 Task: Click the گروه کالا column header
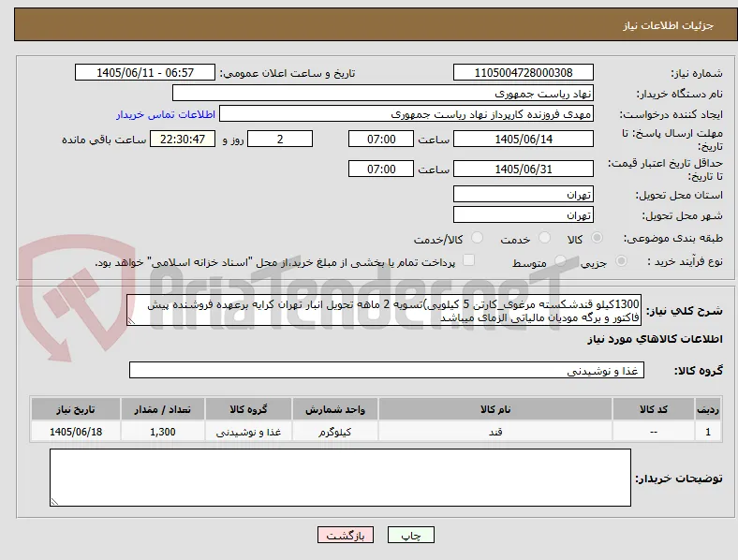(x=248, y=409)
